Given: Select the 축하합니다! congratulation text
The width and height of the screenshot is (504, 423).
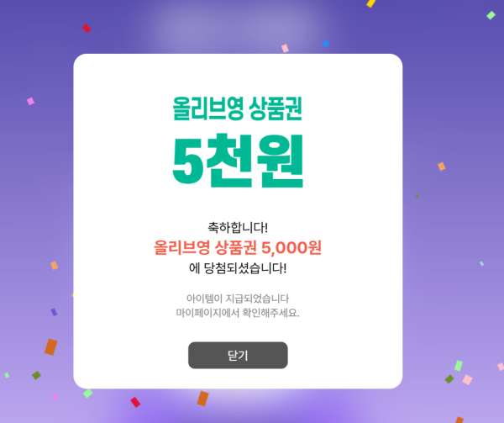Looking at the screenshot, I should point(238,227).
